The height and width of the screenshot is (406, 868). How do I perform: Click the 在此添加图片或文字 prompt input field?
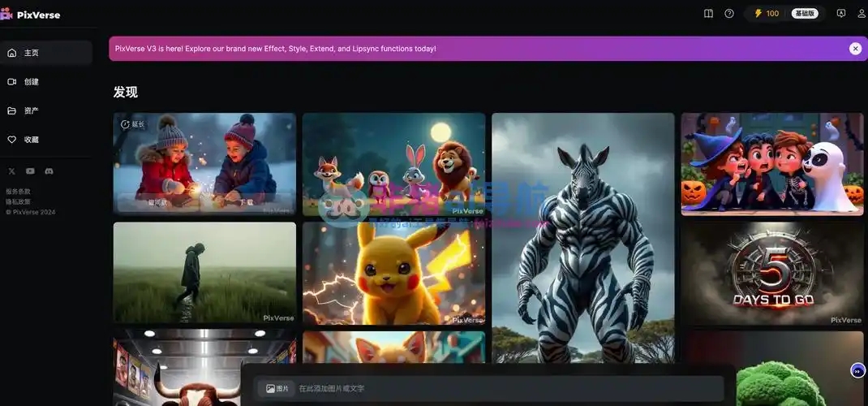(491, 389)
